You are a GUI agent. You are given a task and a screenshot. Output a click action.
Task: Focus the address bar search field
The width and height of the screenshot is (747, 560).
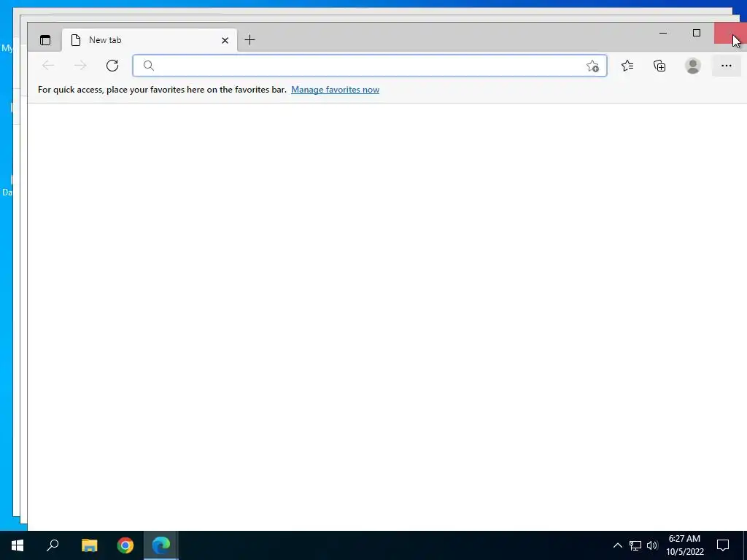(370, 66)
